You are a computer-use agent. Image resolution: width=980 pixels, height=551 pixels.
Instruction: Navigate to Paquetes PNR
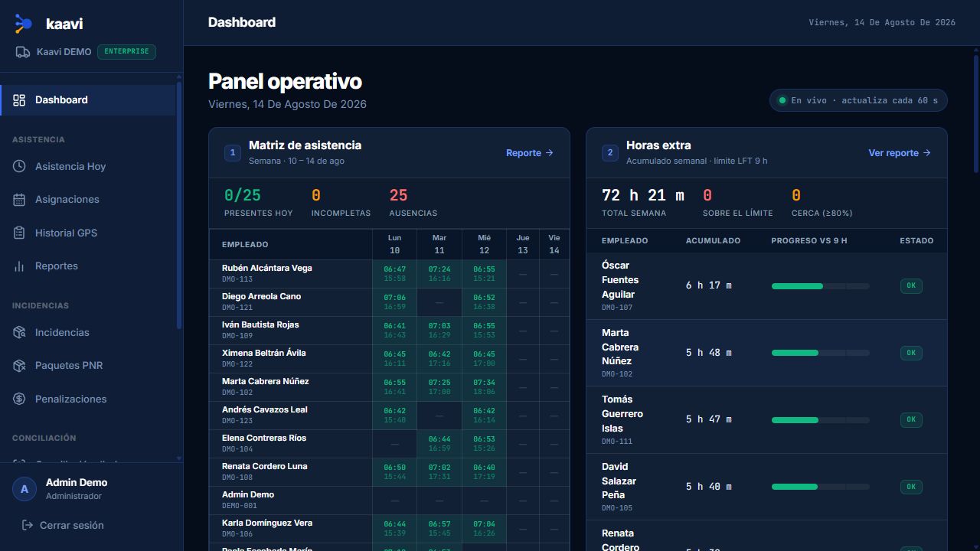tap(88, 366)
